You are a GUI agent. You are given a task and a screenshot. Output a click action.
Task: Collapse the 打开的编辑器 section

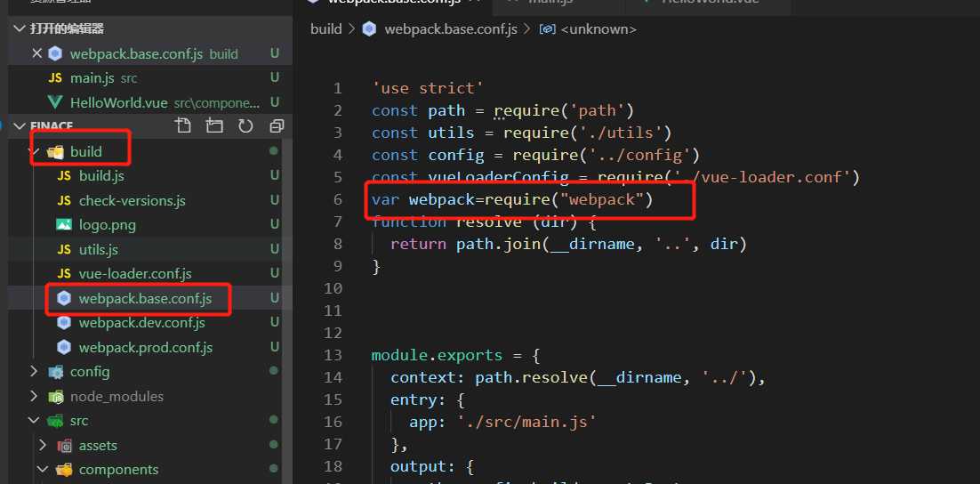[20, 28]
